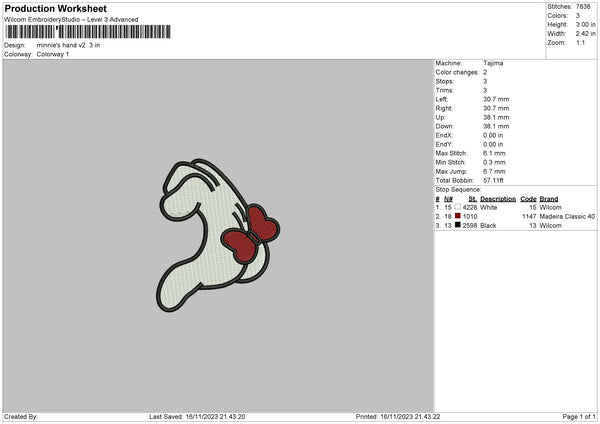Click the red bow on the embroidery design
This screenshot has width=600, height=424.
(251, 235)
